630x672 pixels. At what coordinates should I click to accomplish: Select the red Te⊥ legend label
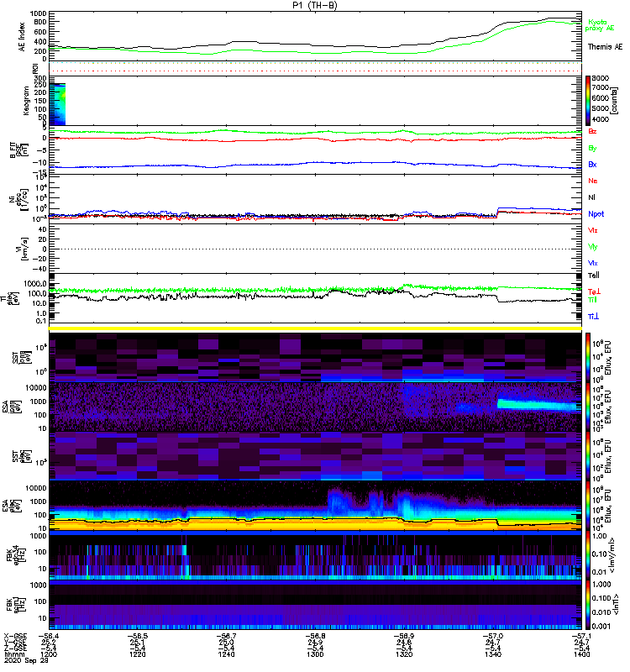[594, 291]
